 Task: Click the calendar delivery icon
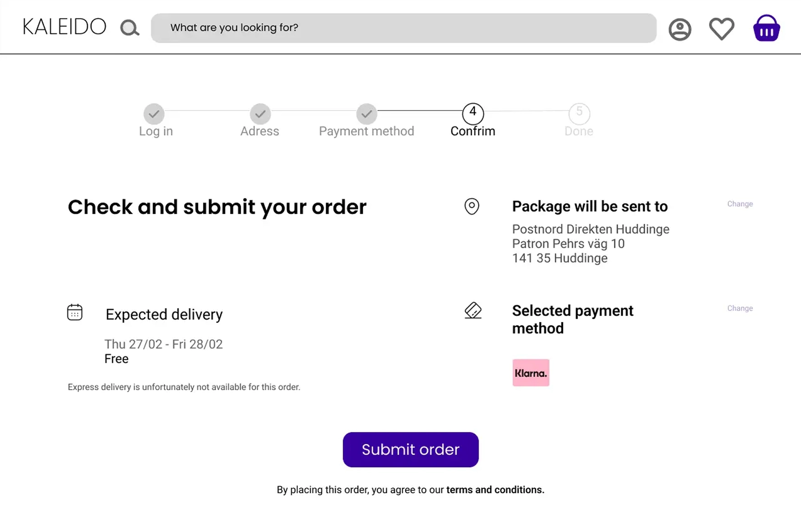(75, 312)
